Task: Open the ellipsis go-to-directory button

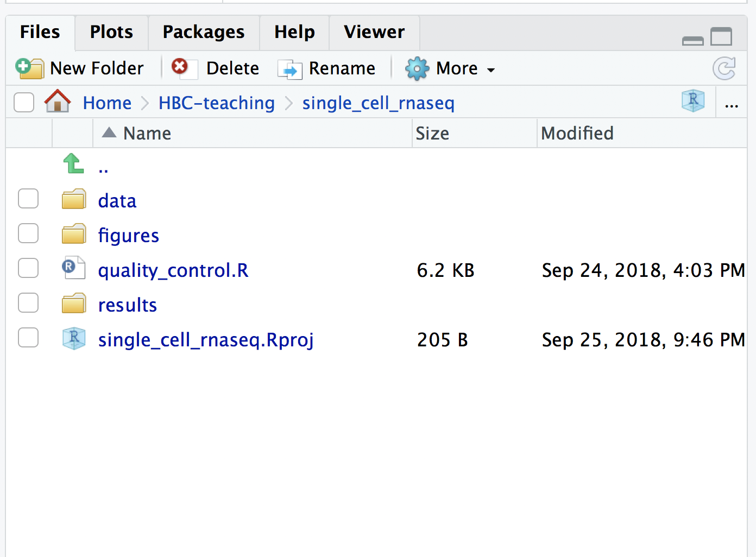Action: (732, 105)
